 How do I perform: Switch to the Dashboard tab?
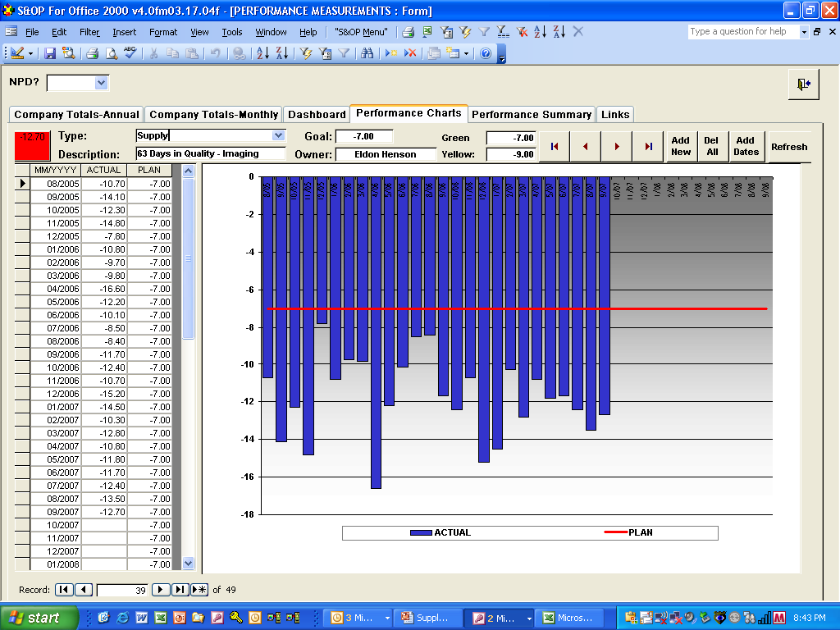pyautogui.click(x=317, y=115)
